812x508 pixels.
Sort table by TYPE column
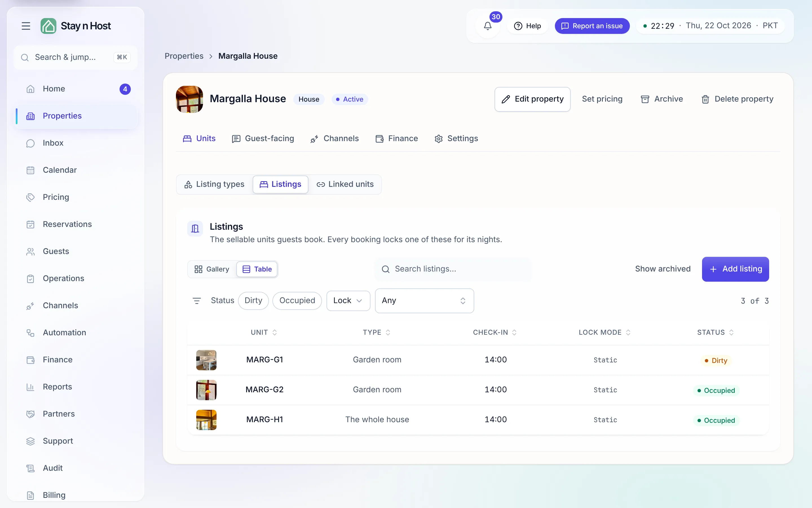pos(376,333)
